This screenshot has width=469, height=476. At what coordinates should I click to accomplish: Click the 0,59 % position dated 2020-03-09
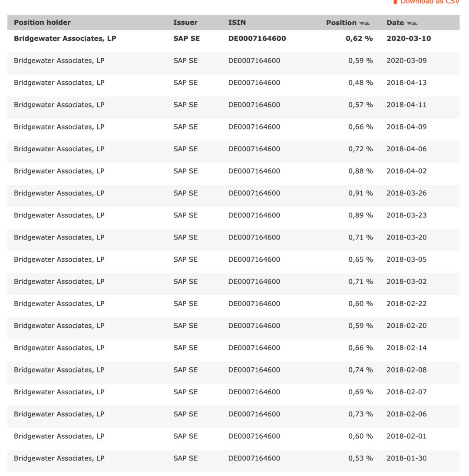coord(360,61)
